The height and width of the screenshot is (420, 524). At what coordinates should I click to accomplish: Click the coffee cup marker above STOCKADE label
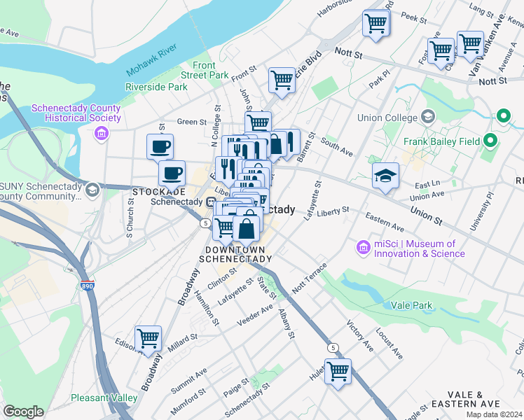coord(172,176)
